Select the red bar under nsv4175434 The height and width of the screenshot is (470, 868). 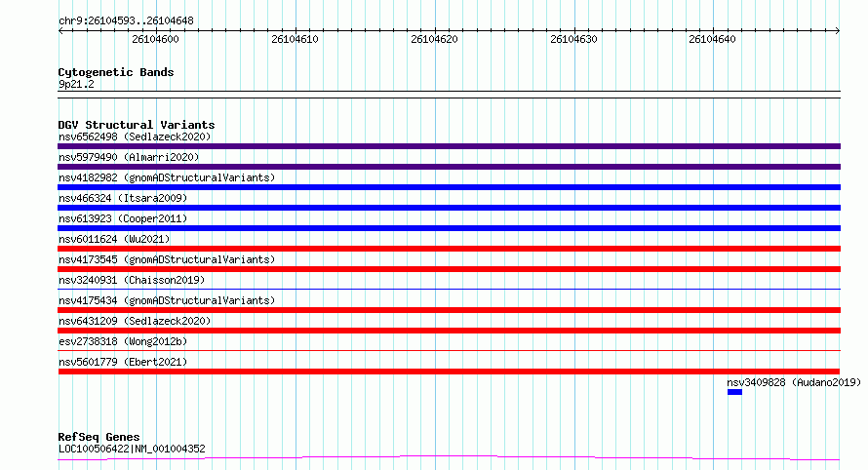[449, 310]
